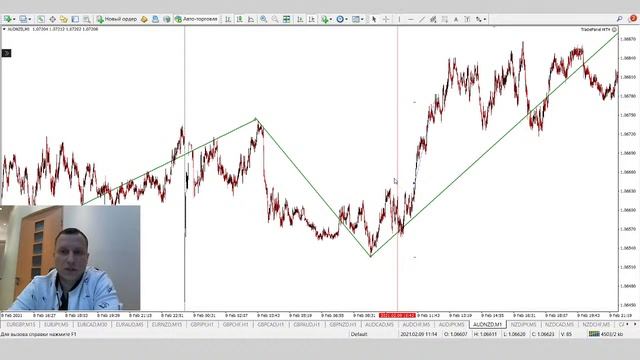
Task: Open the notifications icon in toolbar corner
Action: (633, 19)
